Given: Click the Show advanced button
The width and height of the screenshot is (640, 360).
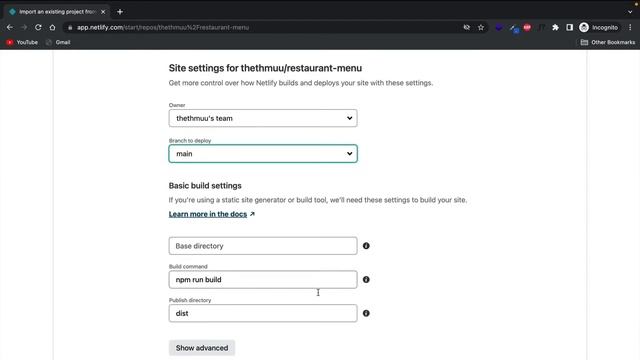Looking at the screenshot, I should tap(202, 348).
